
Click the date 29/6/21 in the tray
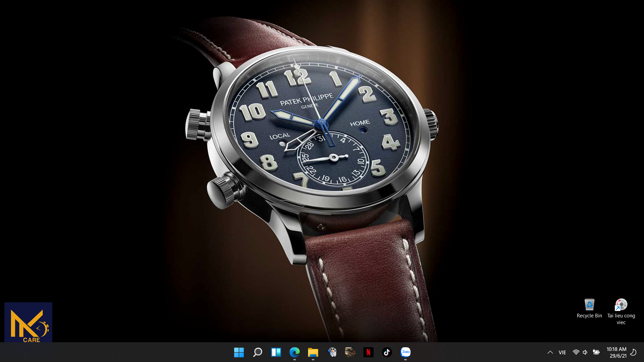(x=618, y=356)
